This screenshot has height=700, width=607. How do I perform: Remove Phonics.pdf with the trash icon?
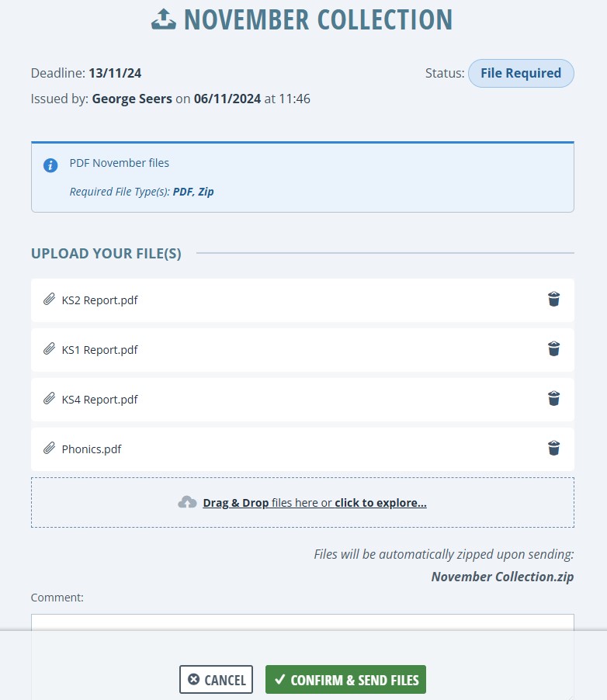click(x=553, y=448)
